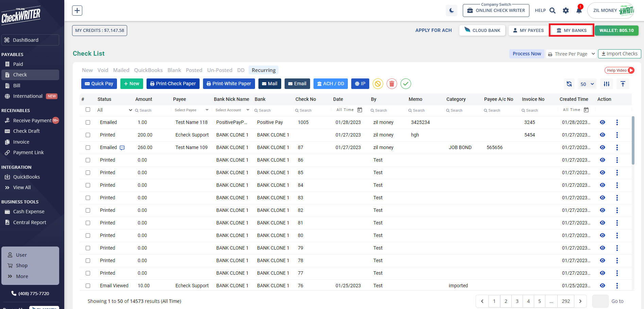Open Check in sidebar menu
Screen dimensions: 644x309
pos(30,75)
